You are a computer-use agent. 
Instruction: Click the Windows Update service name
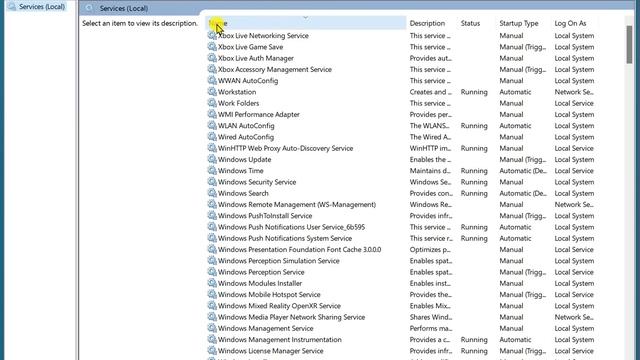pos(244,160)
